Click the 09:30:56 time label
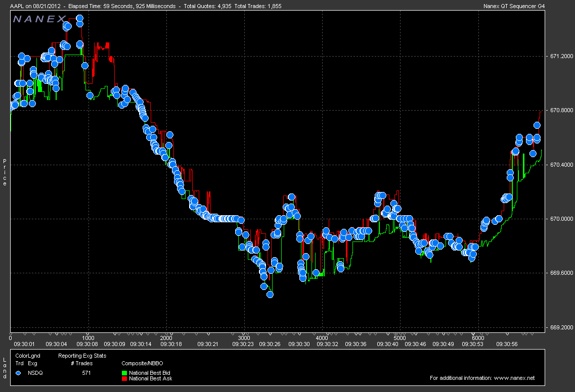 click(x=507, y=344)
